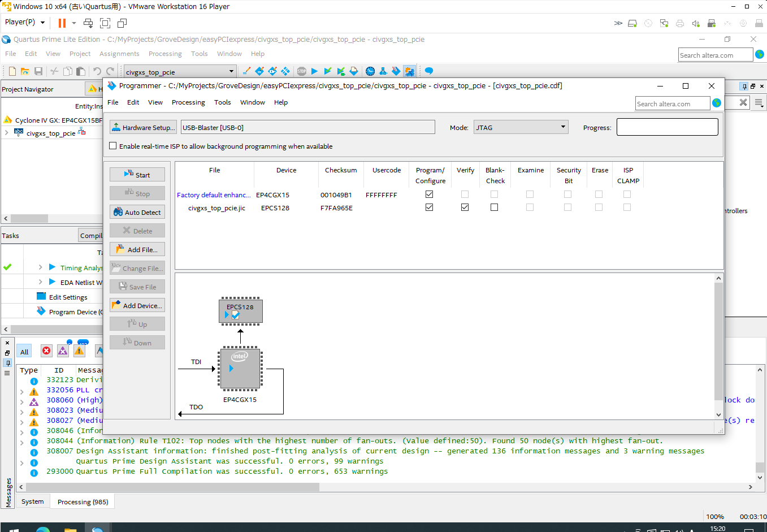The height and width of the screenshot is (532, 767).
Task: Click the Search altera.com field in Programmer
Action: pos(673,103)
